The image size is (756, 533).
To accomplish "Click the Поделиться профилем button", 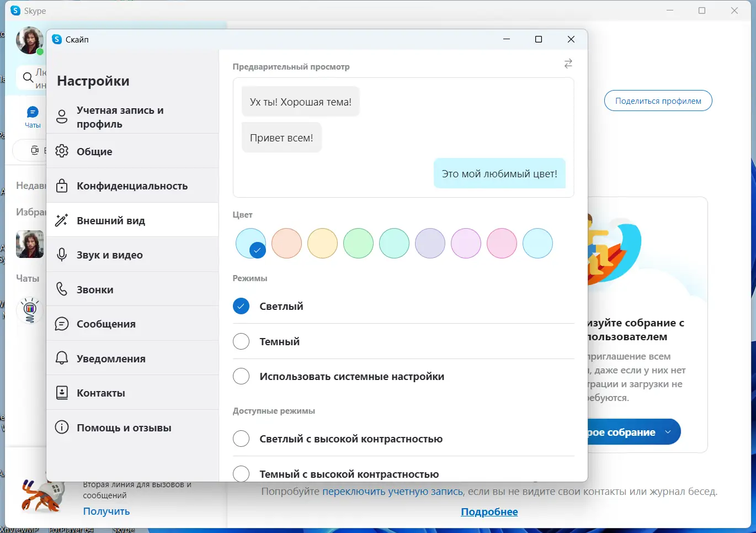I will click(x=658, y=101).
